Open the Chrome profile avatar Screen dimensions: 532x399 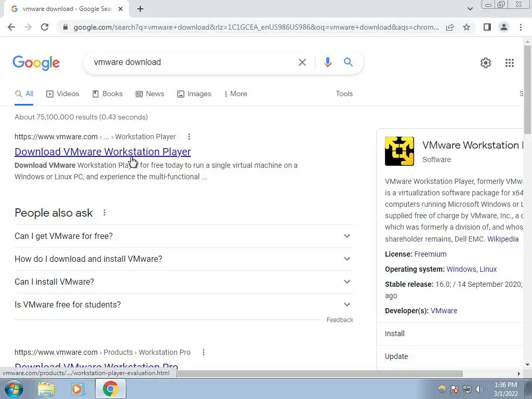pyautogui.click(x=504, y=27)
